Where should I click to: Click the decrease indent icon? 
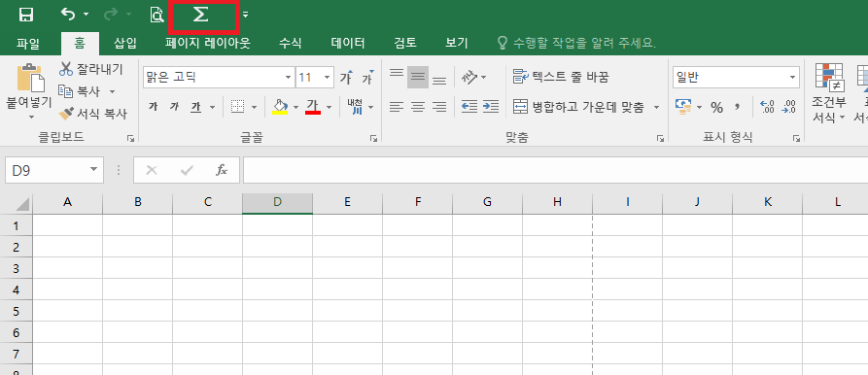tap(469, 107)
